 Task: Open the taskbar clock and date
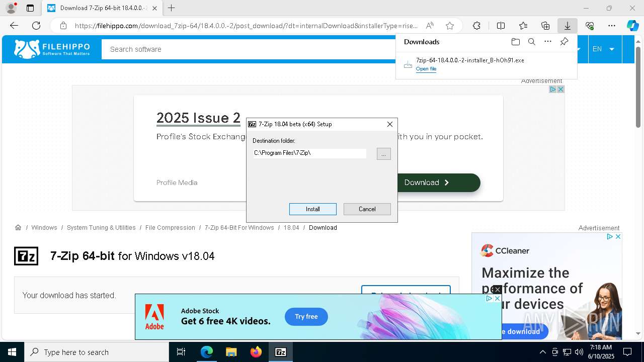coord(601,352)
